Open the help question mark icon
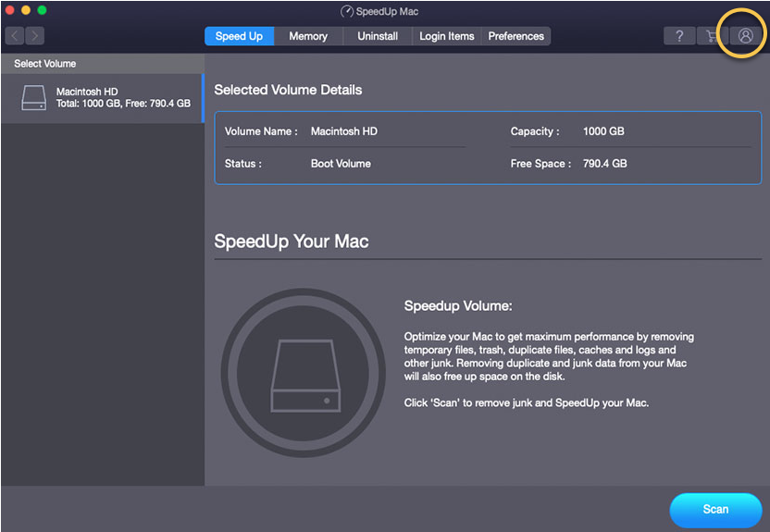Image resolution: width=770 pixels, height=532 pixels. coord(679,36)
